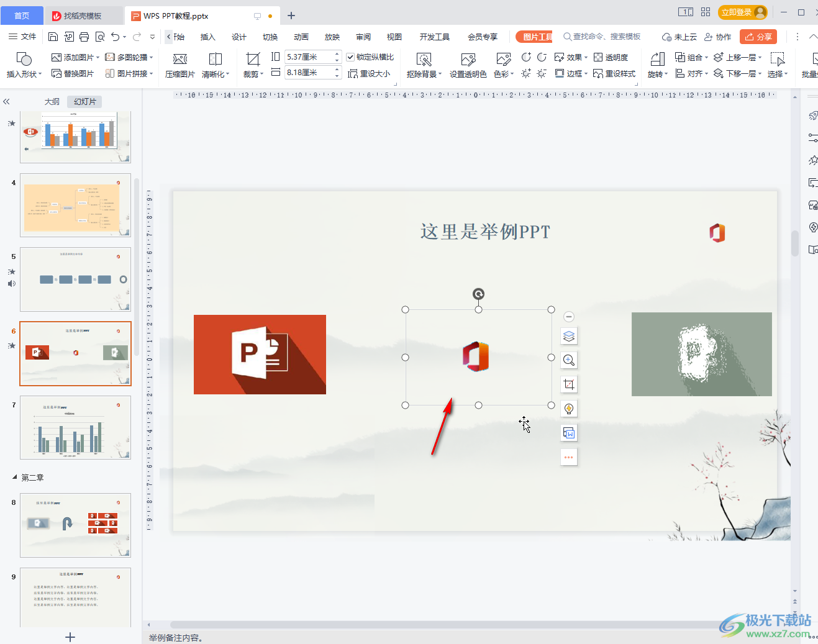Click the picture height input field 5.37厘米
This screenshot has height=644, width=818.
point(309,57)
